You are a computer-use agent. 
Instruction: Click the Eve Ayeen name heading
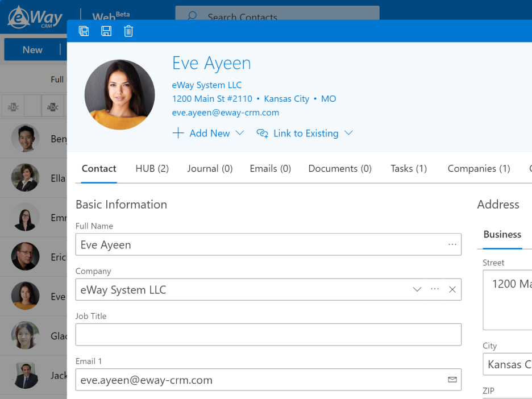(211, 64)
